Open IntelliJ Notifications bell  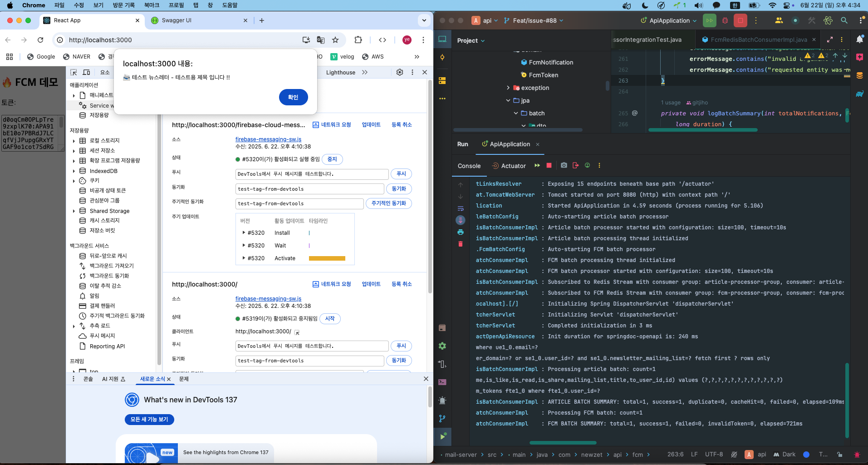[x=859, y=40]
